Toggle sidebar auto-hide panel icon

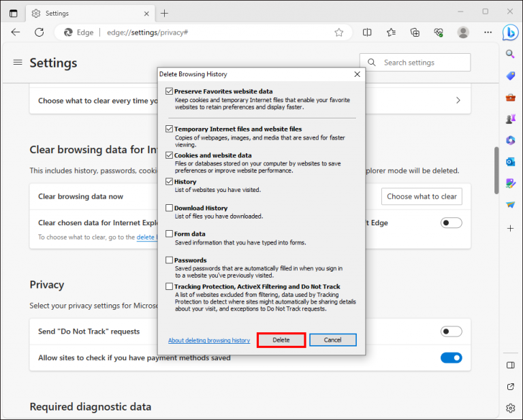point(510,366)
